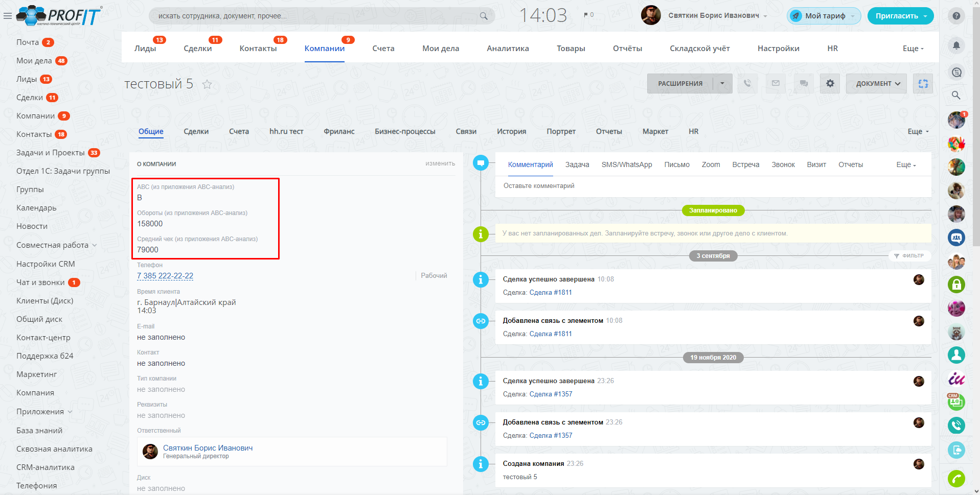Screen dimensions: 980x495
Task: Toggle the ФИЛЬТР control in the timeline
Action: (909, 255)
